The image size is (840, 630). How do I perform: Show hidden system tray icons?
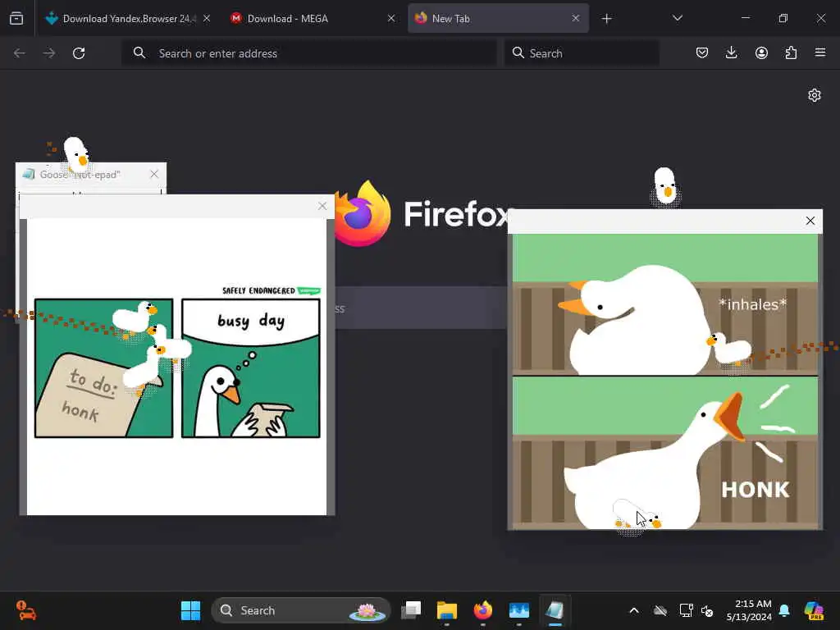pyautogui.click(x=634, y=610)
